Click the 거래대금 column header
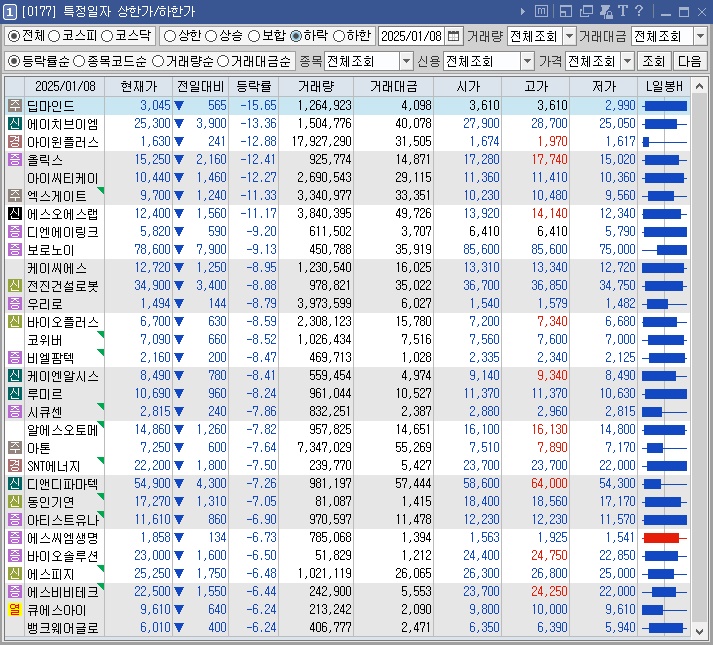713x645 pixels. pyautogui.click(x=394, y=86)
